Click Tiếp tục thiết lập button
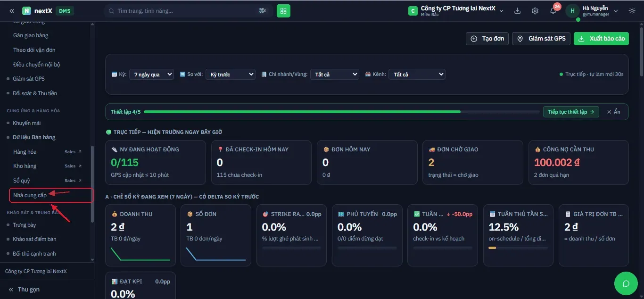The image size is (644, 299). click(x=571, y=112)
